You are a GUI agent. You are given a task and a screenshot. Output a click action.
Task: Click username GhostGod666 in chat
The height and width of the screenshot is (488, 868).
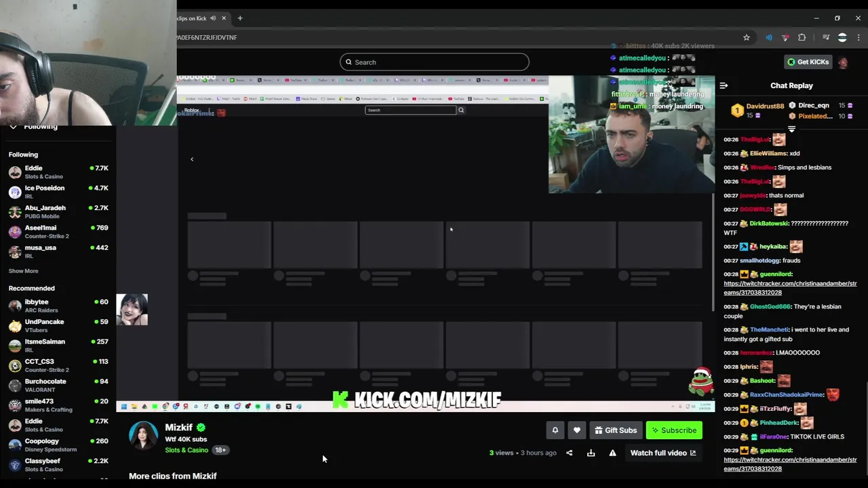[x=770, y=306]
